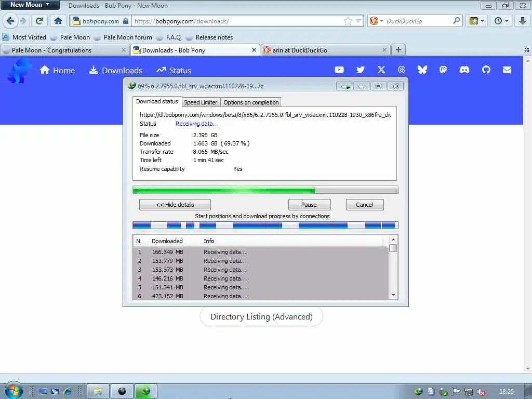Bookmark this page with the star icon
The width and height of the screenshot is (532, 399).
click(348, 21)
